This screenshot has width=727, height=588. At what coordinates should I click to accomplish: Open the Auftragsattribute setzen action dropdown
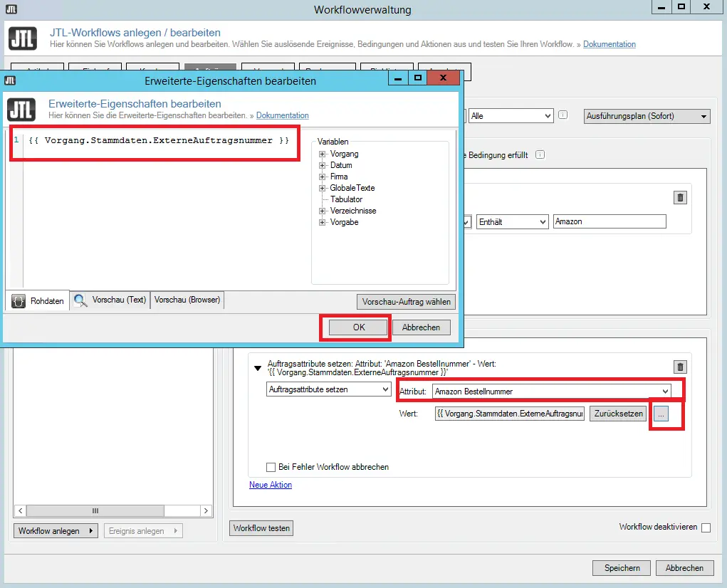point(328,389)
